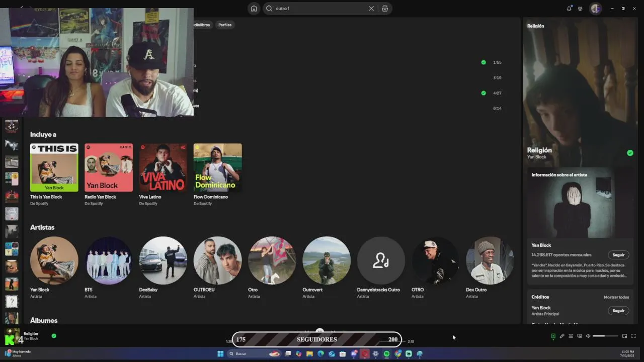Open Connect to a device icon

[579, 336]
